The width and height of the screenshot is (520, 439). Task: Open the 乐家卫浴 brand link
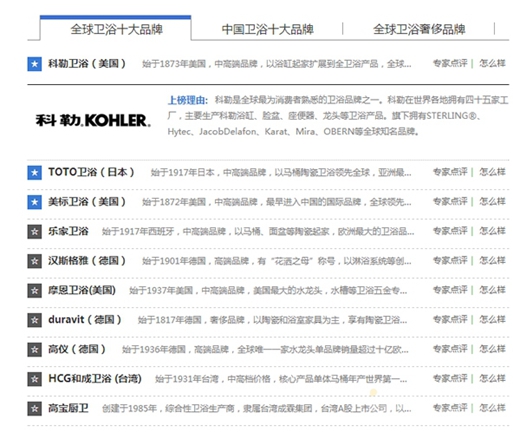68,231
